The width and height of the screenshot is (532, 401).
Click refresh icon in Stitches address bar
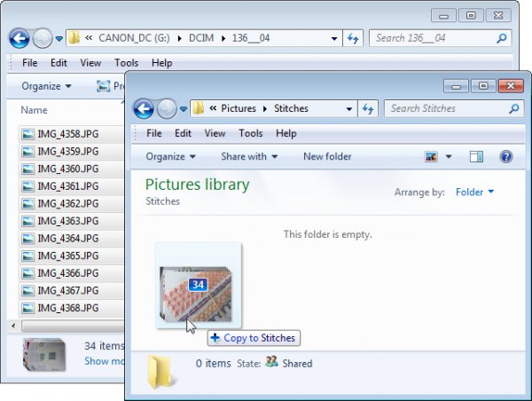click(x=369, y=109)
